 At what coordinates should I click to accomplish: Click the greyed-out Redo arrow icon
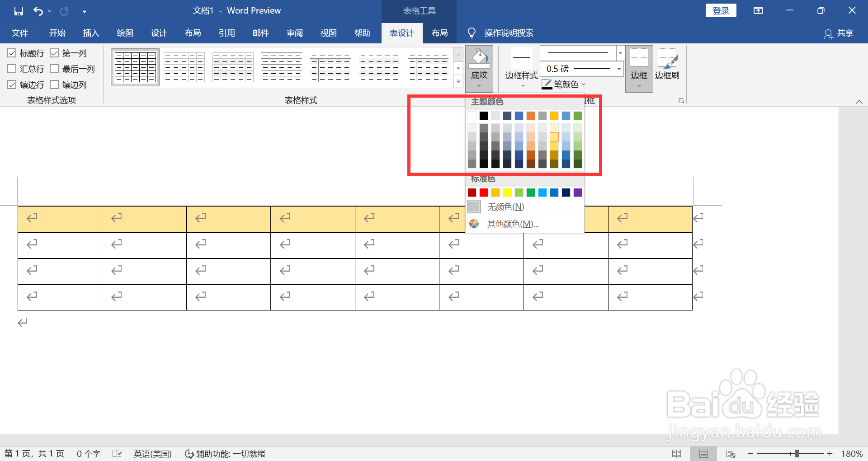tap(64, 11)
